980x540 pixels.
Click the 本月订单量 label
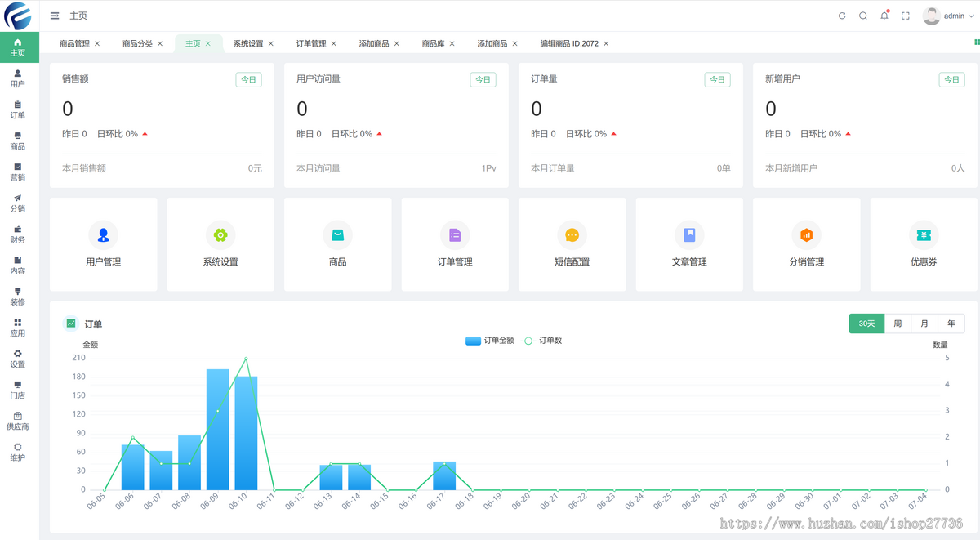pyautogui.click(x=553, y=168)
